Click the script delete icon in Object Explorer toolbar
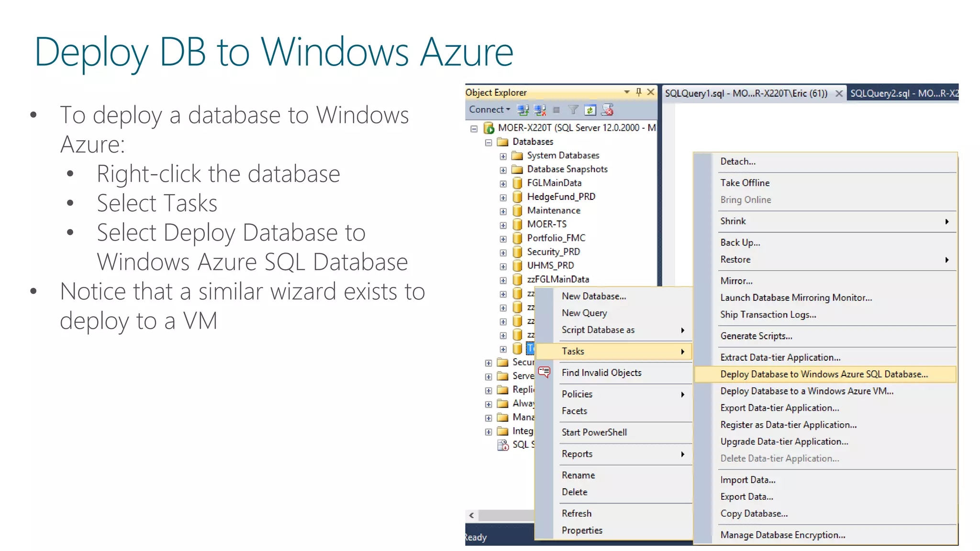 pyautogui.click(x=607, y=110)
